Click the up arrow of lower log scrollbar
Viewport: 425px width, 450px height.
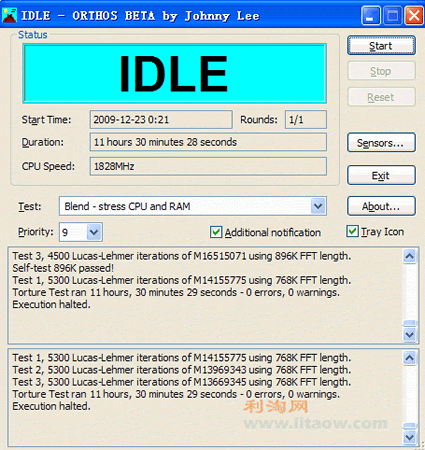(x=409, y=358)
